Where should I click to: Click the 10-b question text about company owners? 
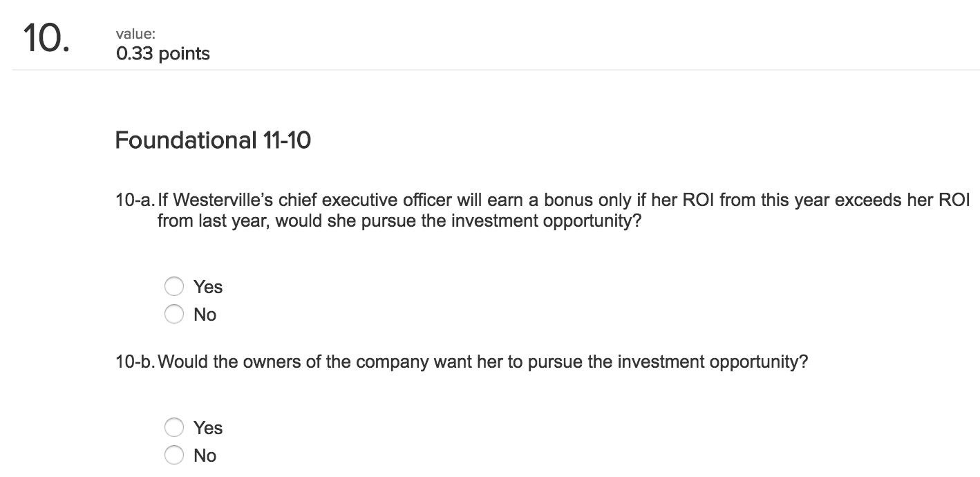(x=462, y=361)
